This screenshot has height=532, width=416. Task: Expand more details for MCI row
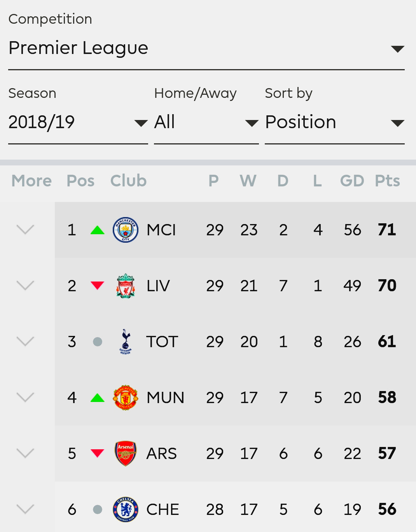(26, 230)
